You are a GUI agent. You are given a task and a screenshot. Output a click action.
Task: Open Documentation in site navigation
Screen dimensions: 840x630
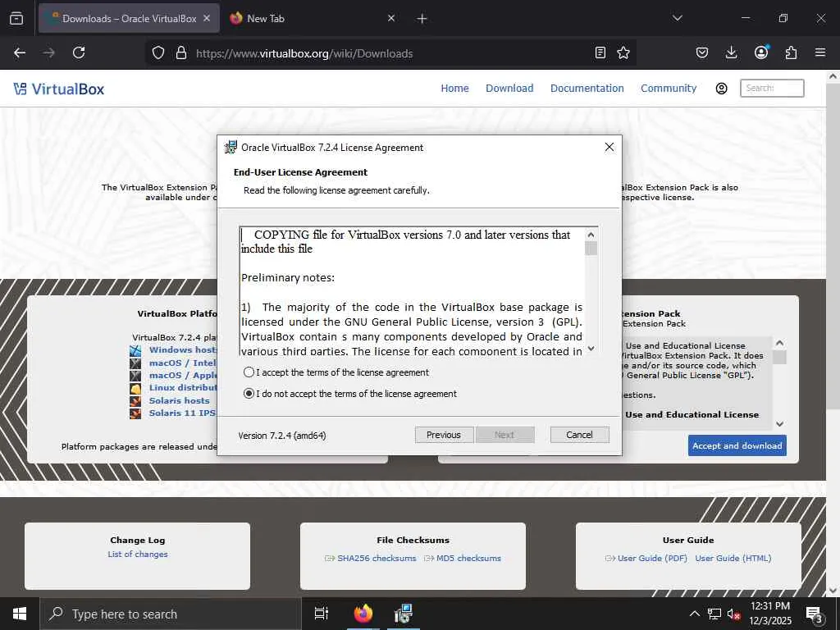click(x=587, y=89)
